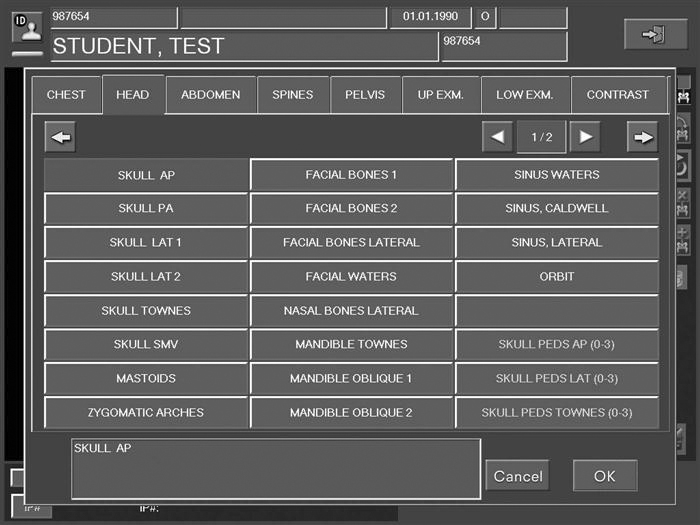Select ZYGOMATIC ARCHES protocol
This screenshot has height=525, width=700.
146,412
